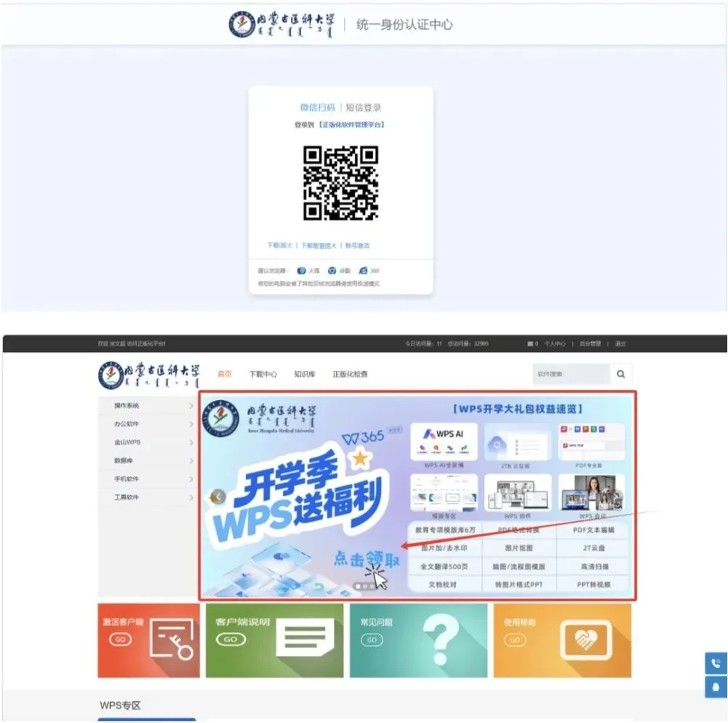Image resolution: width=728 pixels, height=723 pixels.
Task: Click the 转图片格式PPT cell
Action: (519, 584)
